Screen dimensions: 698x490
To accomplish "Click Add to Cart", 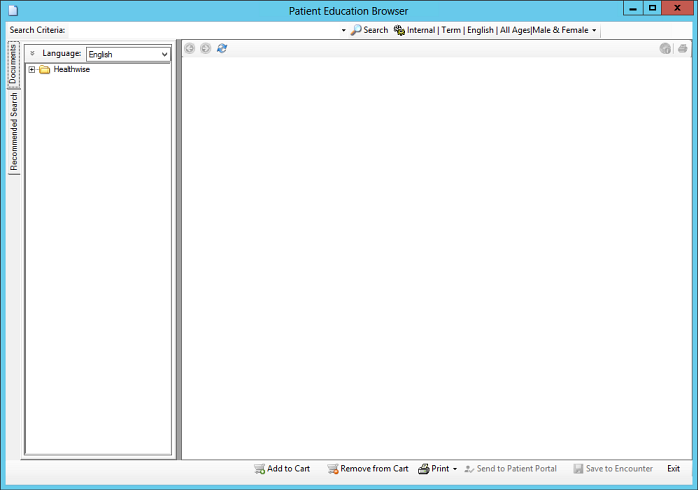I will pyautogui.click(x=282, y=469).
